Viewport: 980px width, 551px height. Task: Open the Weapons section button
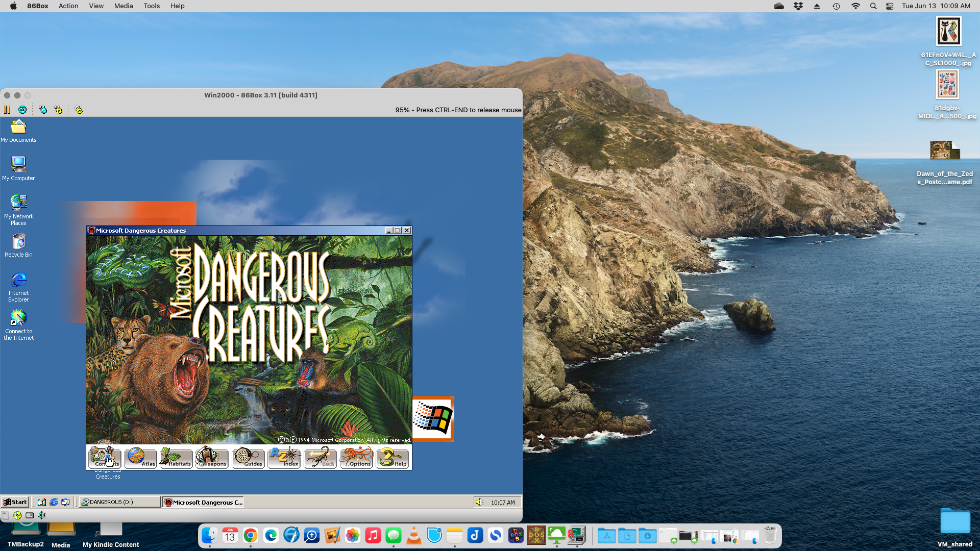click(212, 457)
